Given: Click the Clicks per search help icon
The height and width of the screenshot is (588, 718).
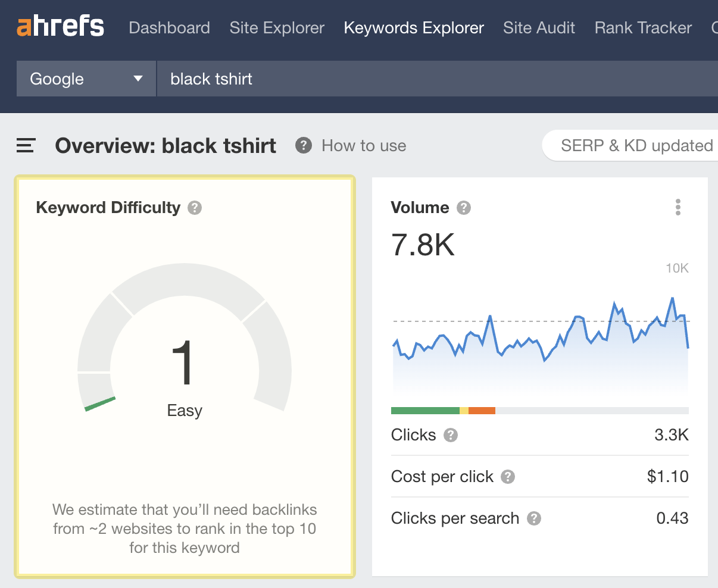Looking at the screenshot, I should 534,518.
